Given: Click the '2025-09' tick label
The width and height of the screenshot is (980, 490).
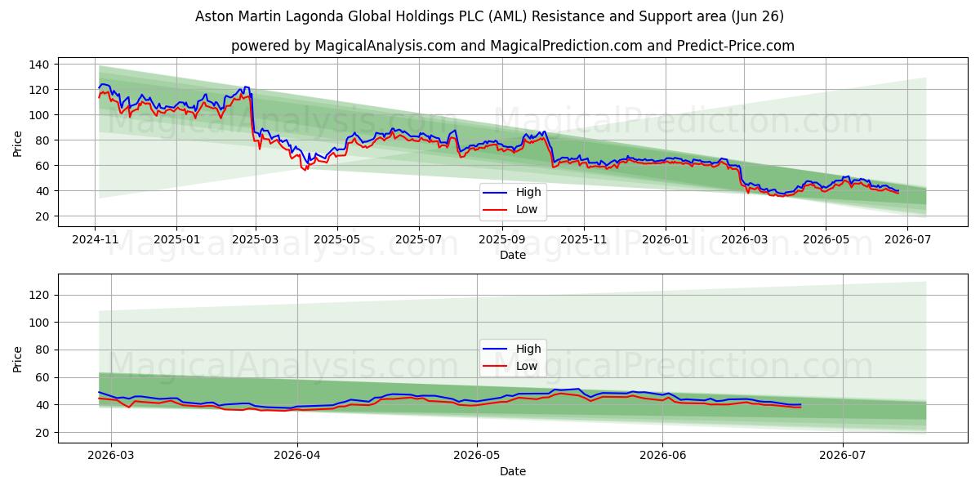Looking at the screenshot, I should click(501, 240).
